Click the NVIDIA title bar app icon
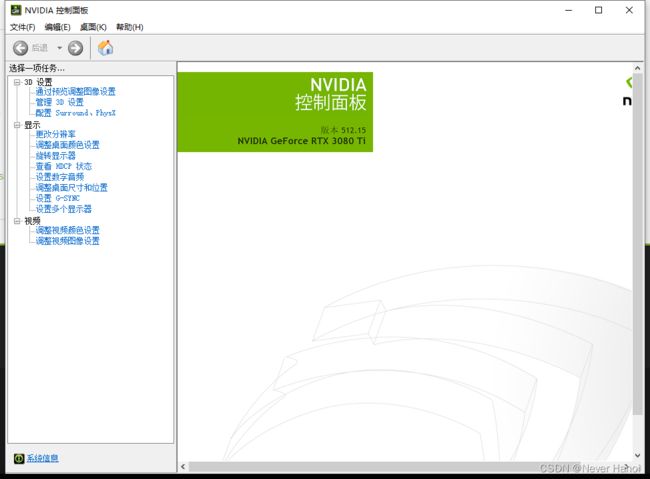The image size is (650, 479). point(16,10)
